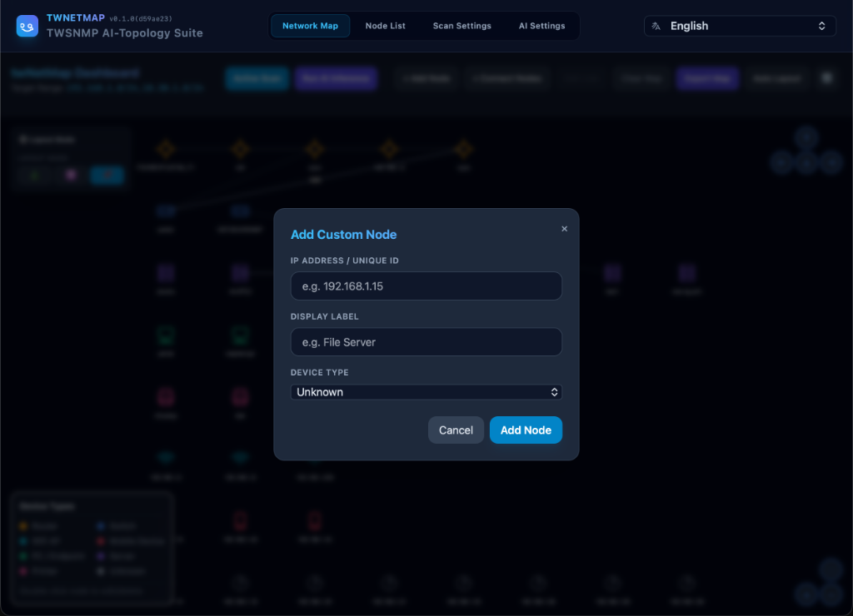The image size is (853, 616).
Task: Click the Display Label input field
Action: tap(426, 342)
